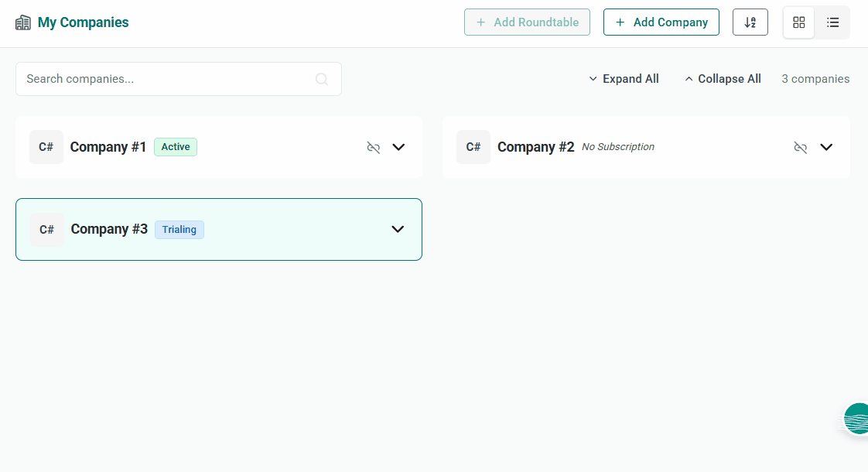
Task: Click the Add Roundtable button
Action: pos(527,22)
